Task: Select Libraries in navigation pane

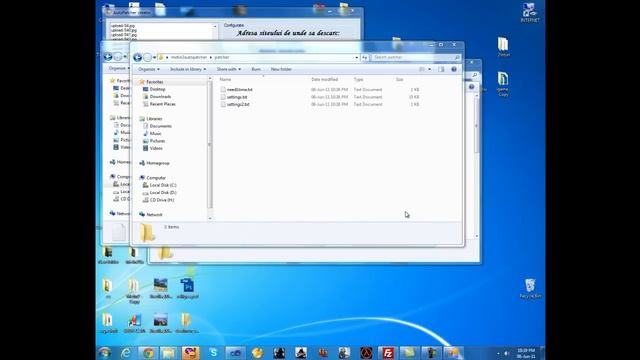Action: pos(154,119)
